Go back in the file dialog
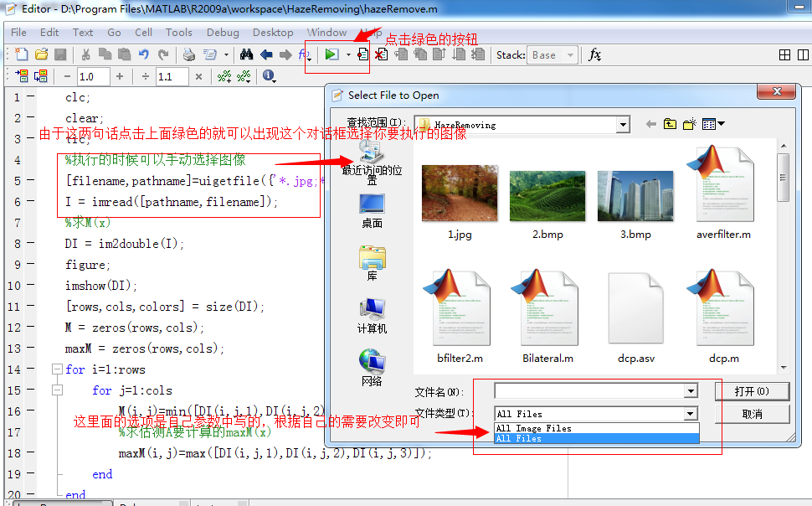 [x=651, y=124]
